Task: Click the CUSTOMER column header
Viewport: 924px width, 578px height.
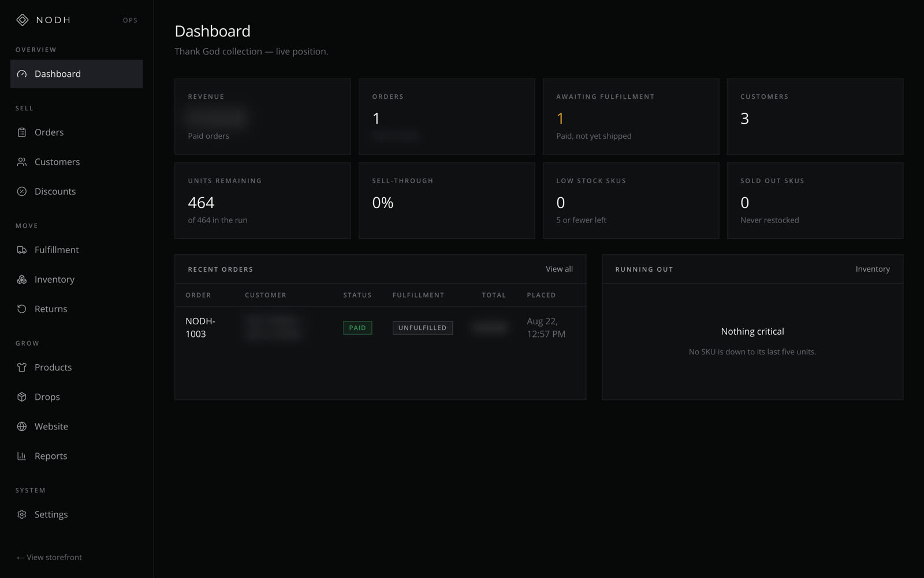Action: pyautogui.click(x=266, y=295)
